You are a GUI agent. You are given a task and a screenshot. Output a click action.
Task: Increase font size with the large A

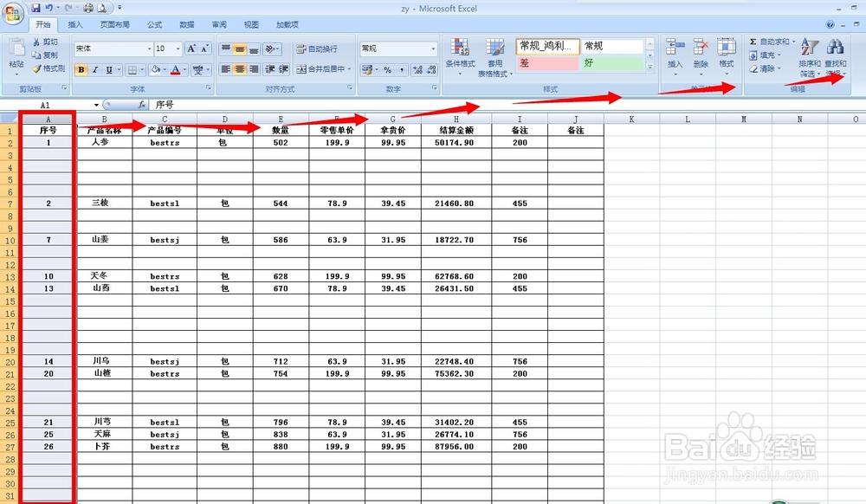point(191,48)
